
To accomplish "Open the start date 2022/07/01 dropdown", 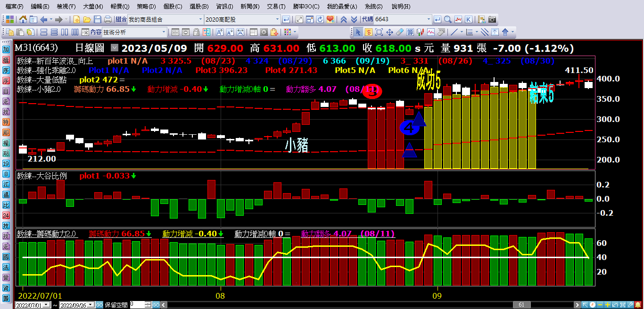I will pos(52,305).
